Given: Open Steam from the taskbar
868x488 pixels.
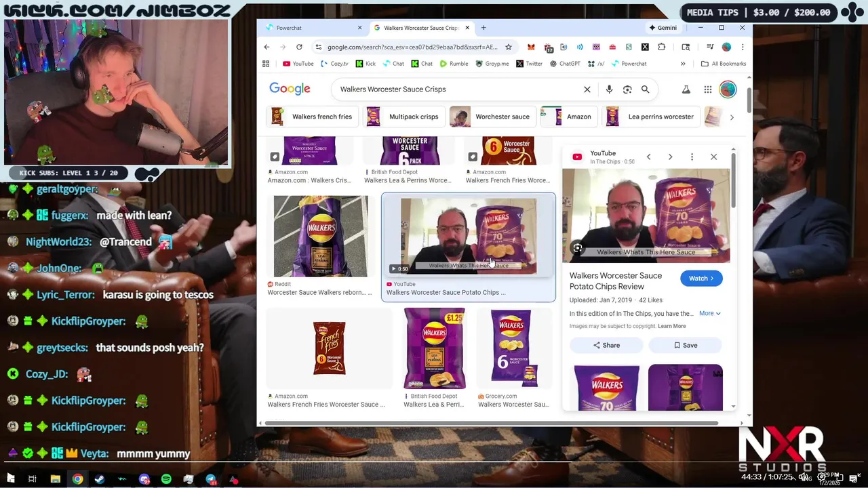Looking at the screenshot, I should pos(100,479).
